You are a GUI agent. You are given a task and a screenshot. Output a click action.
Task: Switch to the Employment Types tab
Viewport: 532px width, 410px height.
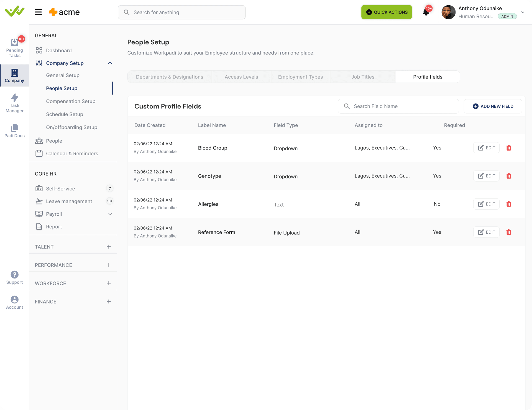click(300, 77)
